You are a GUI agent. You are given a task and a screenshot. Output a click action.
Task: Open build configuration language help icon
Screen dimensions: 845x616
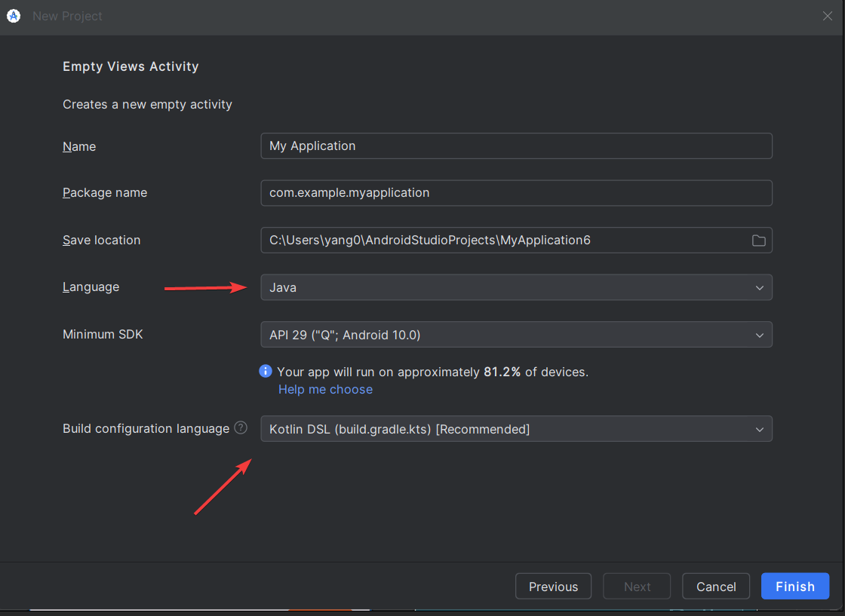click(x=241, y=428)
